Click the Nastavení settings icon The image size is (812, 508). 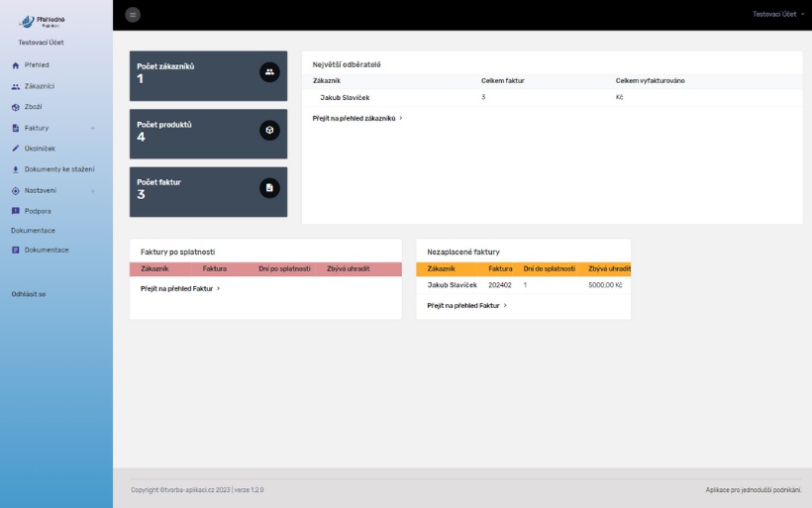[x=16, y=190]
